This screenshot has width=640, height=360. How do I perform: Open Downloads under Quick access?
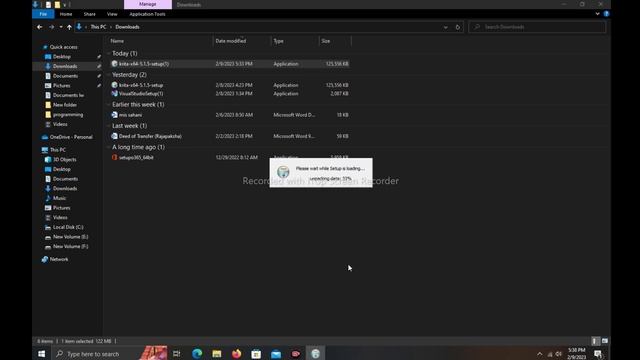click(65, 66)
